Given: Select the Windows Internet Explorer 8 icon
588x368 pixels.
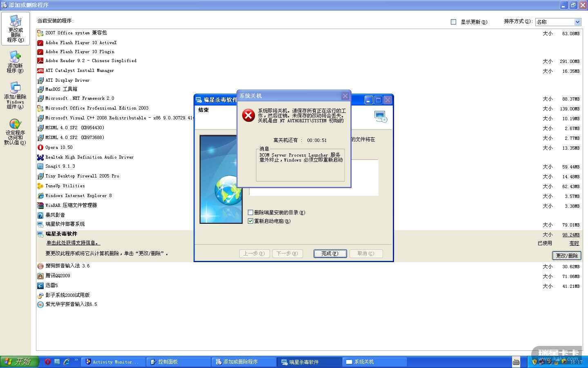Looking at the screenshot, I should tap(40, 196).
